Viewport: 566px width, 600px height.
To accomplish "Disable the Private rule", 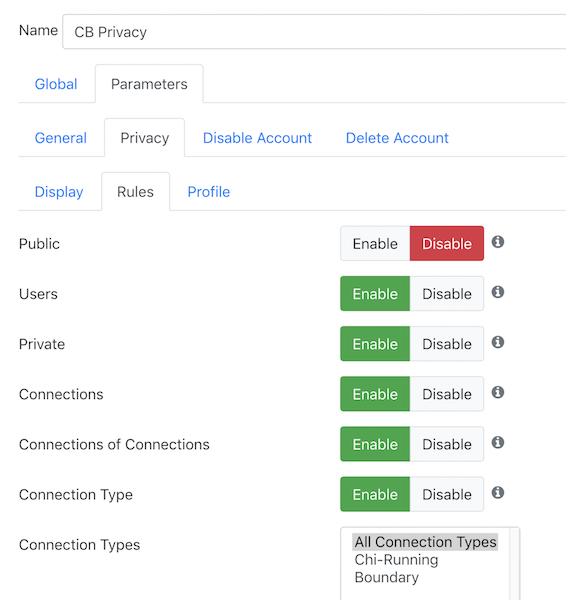I will click(447, 344).
